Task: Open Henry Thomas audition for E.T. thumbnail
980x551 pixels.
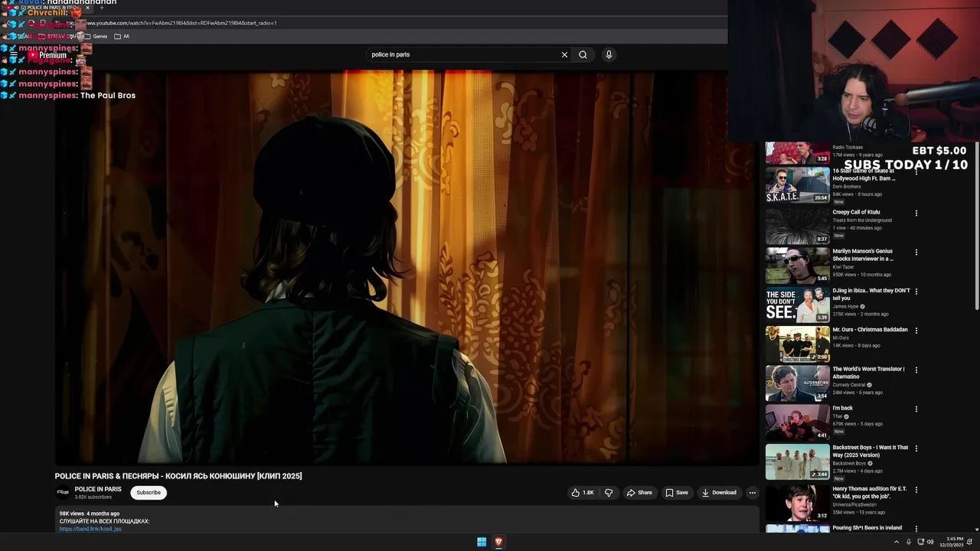Action: (797, 503)
